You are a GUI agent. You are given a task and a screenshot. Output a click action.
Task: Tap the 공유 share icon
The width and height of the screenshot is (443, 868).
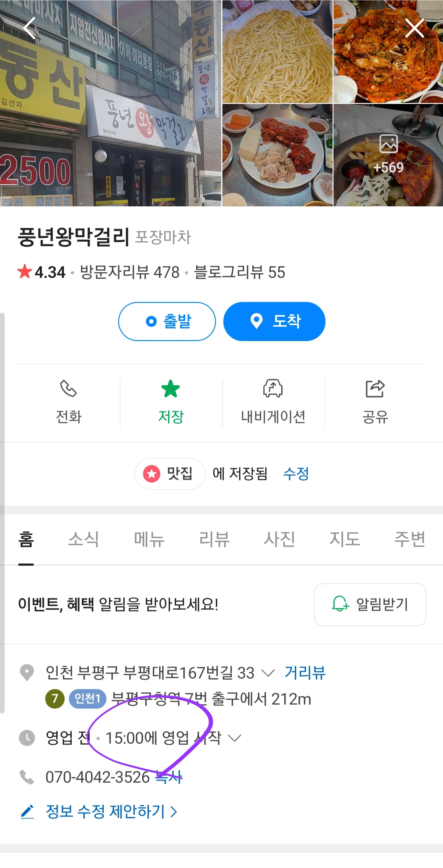point(375,388)
